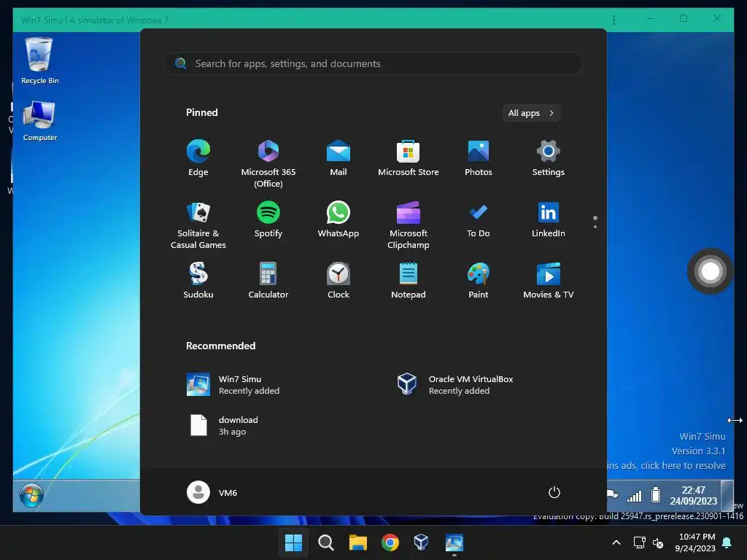Switch to Win7 Simu taskbar icon
The height and width of the screenshot is (560, 747).
(454, 542)
